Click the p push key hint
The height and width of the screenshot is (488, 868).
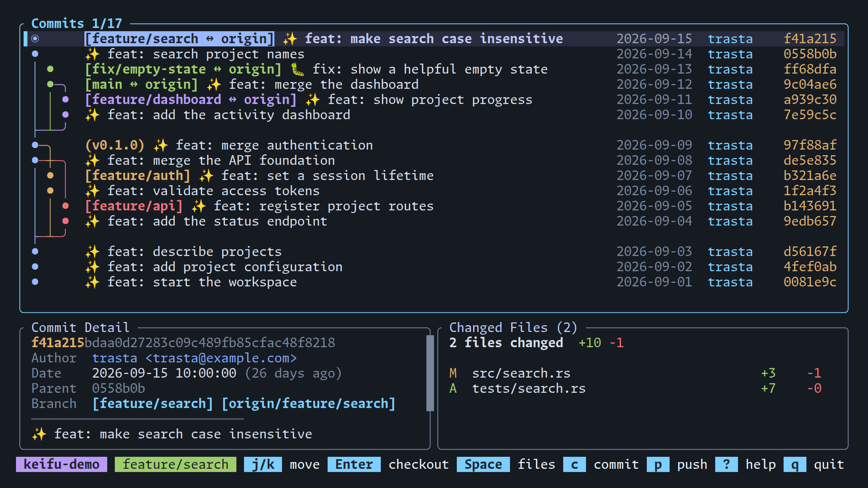pos(677,464)
